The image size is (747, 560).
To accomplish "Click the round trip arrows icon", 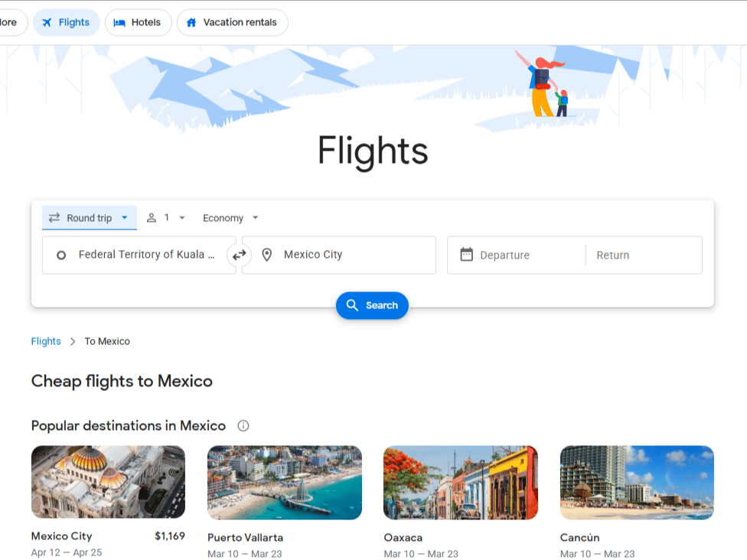I will (54, 217).
